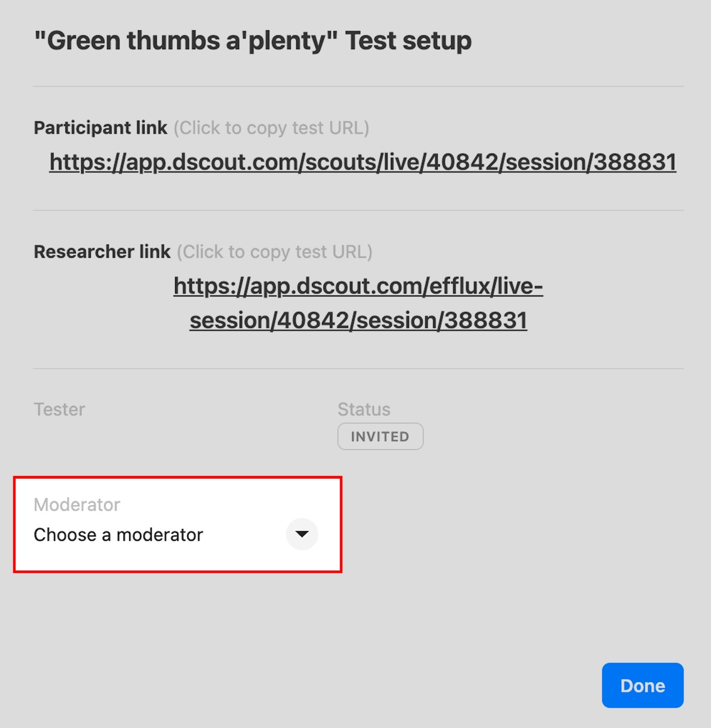This screenshot has width=711, height=728.
Task: Click the divider line below the title
Action: pos(358,86)
